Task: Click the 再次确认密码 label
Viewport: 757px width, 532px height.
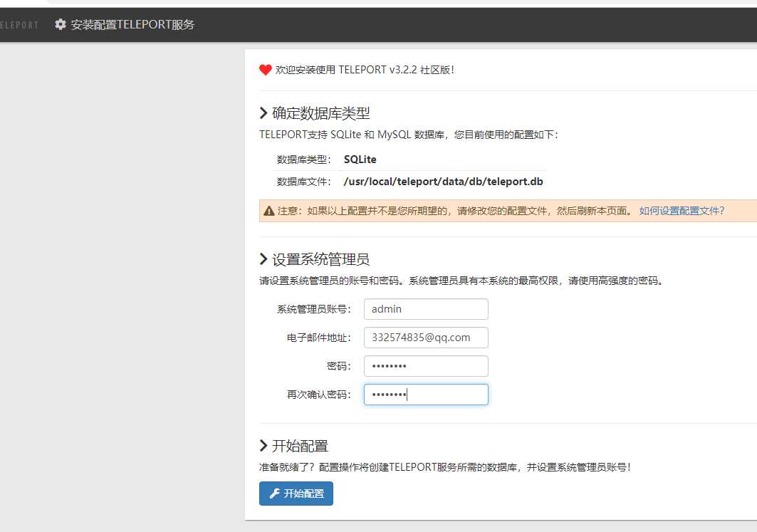Action: tap(318, 395)
